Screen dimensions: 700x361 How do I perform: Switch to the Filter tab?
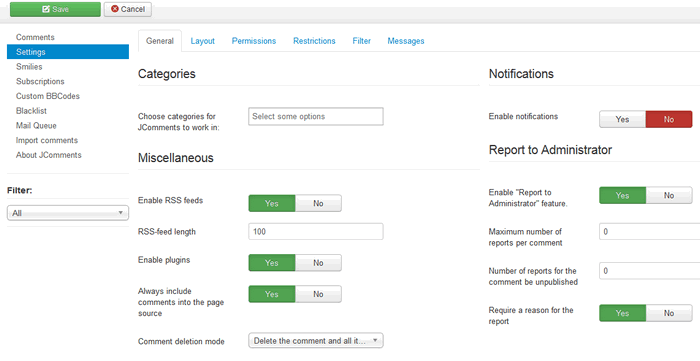click(362, 41)
